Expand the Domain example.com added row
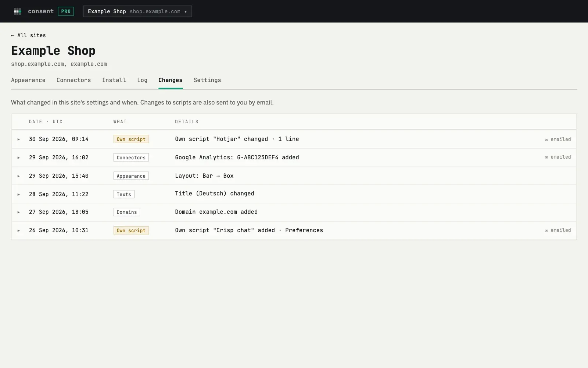 [x=19, y=212]
